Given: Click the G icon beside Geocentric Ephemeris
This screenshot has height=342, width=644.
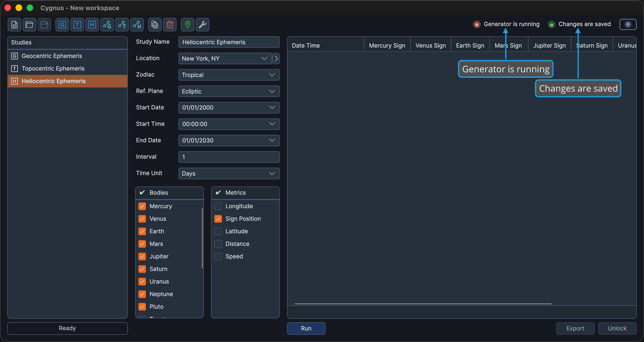Looking at the screenshot, I should (x=14, y=56).
